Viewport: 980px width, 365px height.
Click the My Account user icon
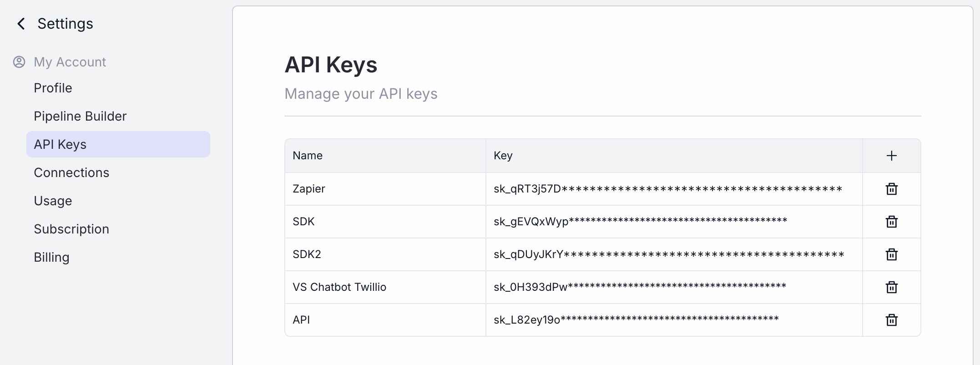tap(19, 62)
